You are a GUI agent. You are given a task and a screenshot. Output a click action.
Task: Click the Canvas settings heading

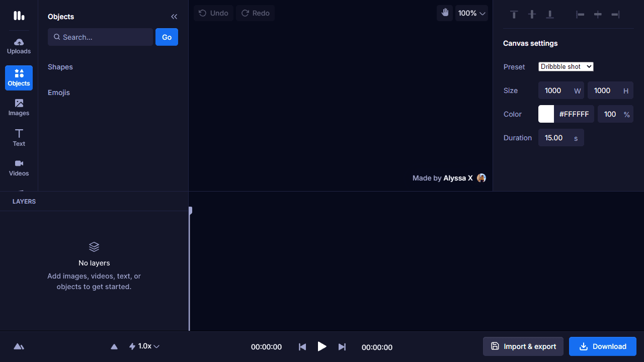point(530,43)
